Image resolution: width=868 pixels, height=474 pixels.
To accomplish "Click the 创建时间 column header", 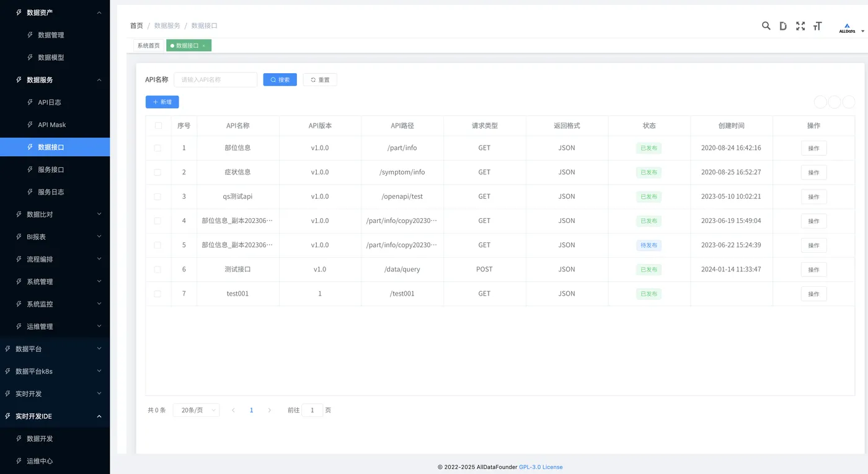I will pyautogui.click(x=732, y=125).
